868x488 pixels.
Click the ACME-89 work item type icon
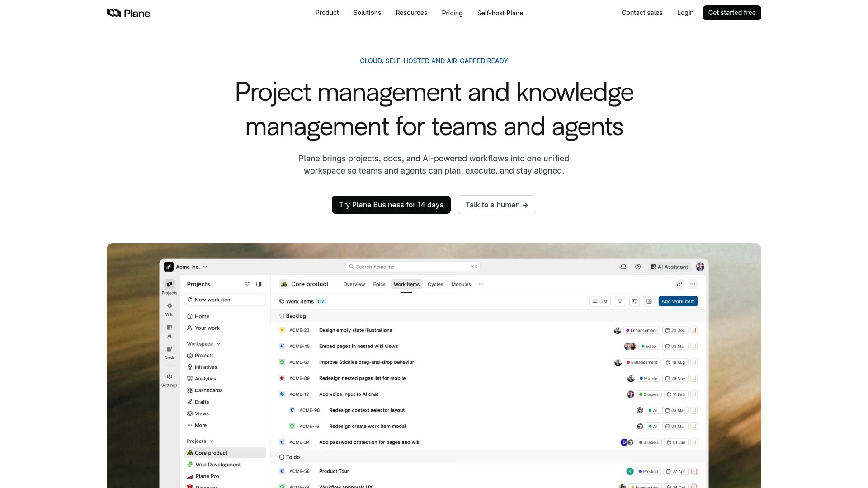[282, 378]
